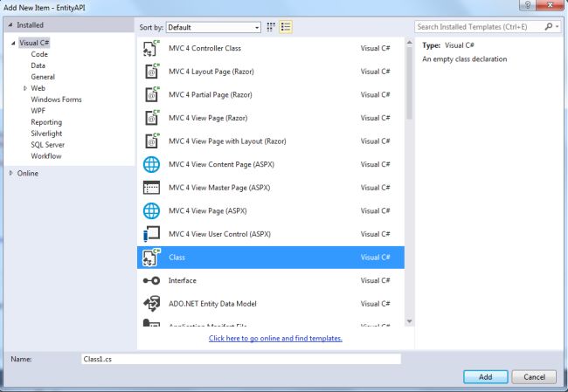Click the MVC 4 View Master Page icon
Image resolution: width=568 pixels, height=392 pixels.
151,188
